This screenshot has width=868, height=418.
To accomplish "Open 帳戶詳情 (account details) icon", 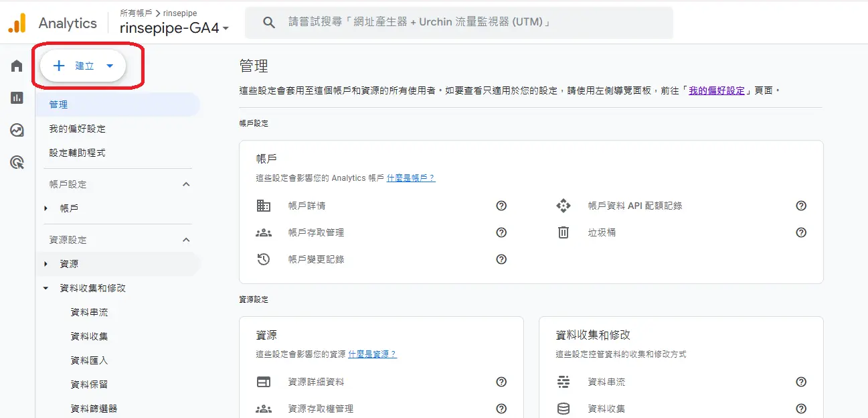I will click(x=265, y=206).
